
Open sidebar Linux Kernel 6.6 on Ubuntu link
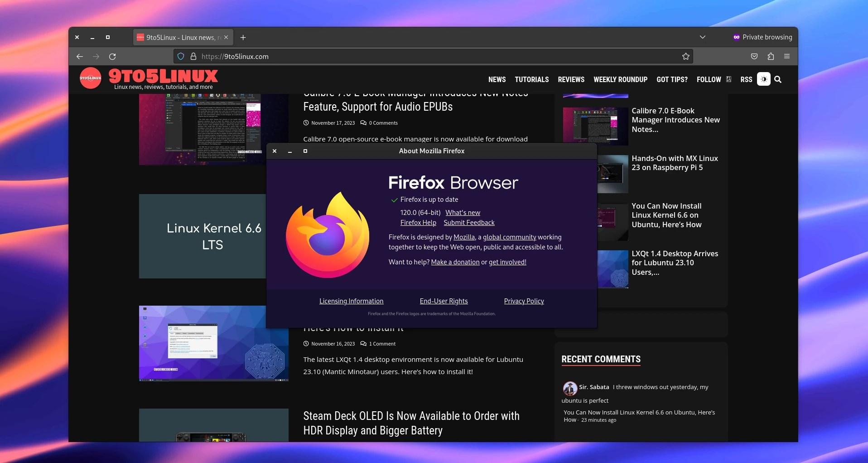666,215
